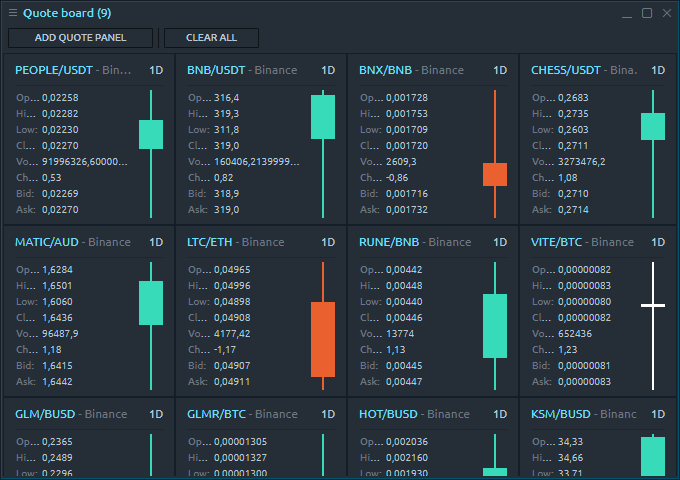Open the 1D timeframe selector on CHESS/USDT

(x=658, y=70)
